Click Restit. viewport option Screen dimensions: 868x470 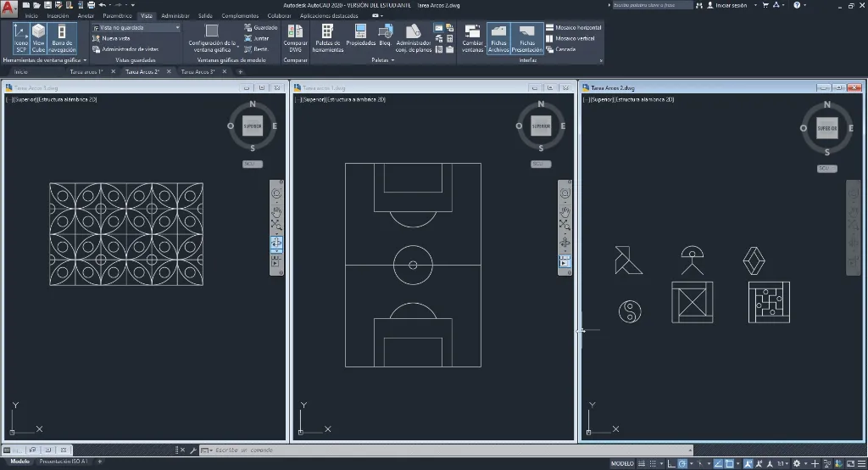[x=256, y=49]
